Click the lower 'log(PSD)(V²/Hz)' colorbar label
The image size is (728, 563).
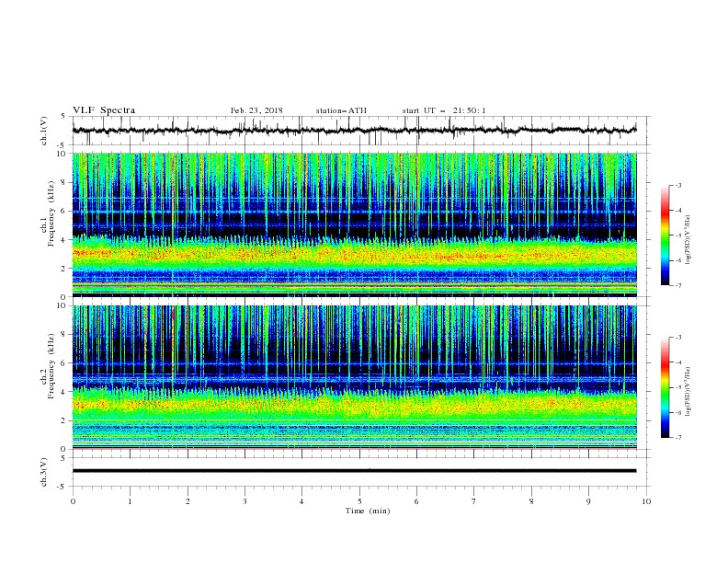(x=688, y=391)
